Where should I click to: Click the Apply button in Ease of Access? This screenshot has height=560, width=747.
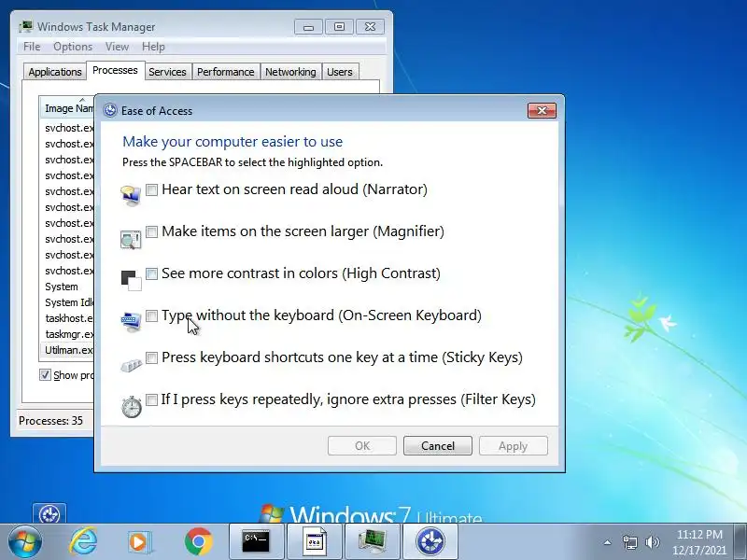pos(513,446)
